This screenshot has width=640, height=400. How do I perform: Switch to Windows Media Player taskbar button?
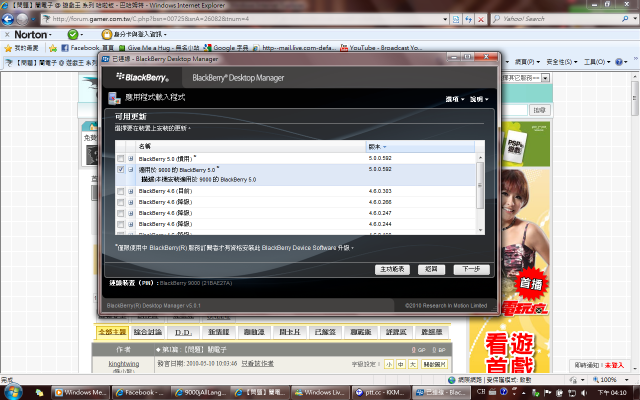(80, 393)
